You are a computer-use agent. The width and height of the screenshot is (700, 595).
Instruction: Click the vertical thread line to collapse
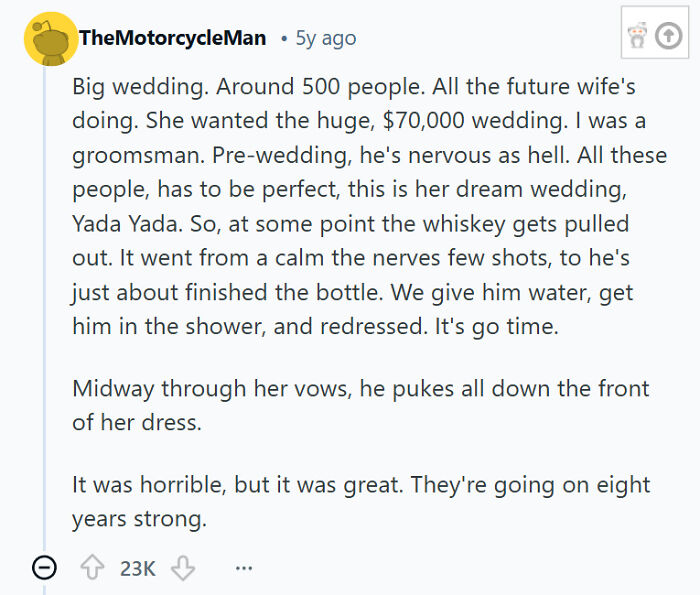(x=45, y=300)
